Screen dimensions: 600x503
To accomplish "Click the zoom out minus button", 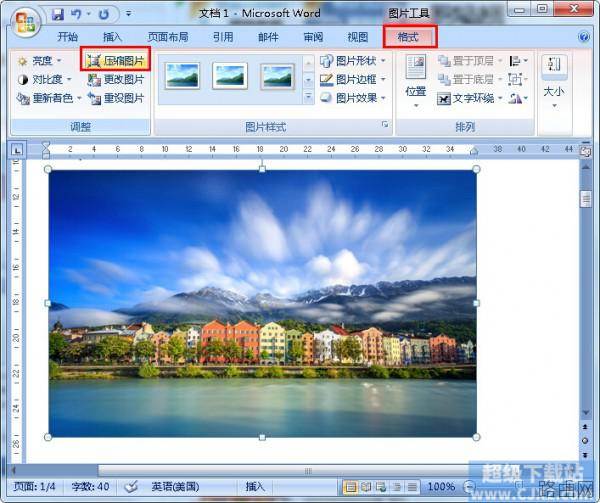I will (468, 487).
